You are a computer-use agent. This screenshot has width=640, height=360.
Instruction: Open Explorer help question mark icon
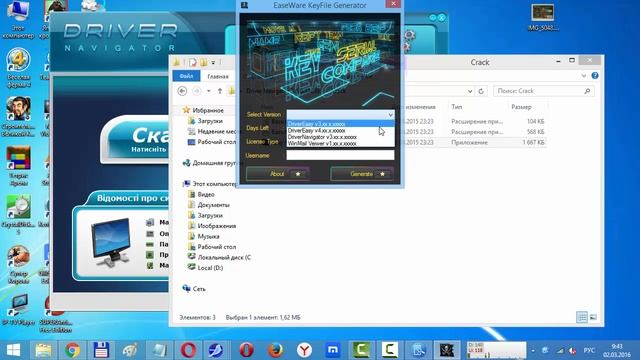pos(595,76)
